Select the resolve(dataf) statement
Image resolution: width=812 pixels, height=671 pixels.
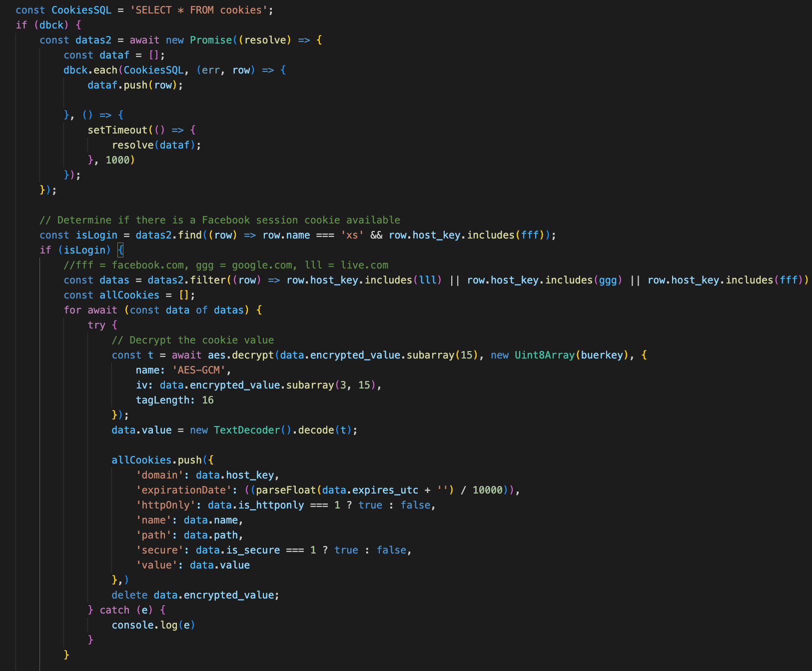click(x=155, y=145)
